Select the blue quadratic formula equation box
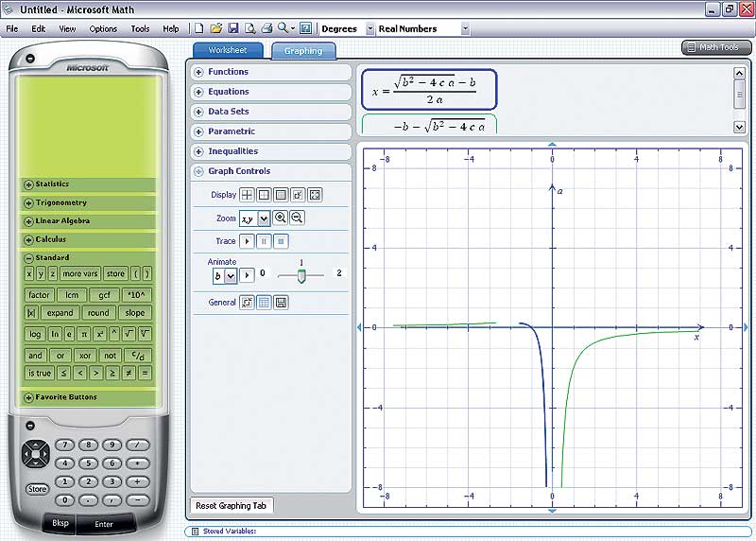 (x=429, y=90)
